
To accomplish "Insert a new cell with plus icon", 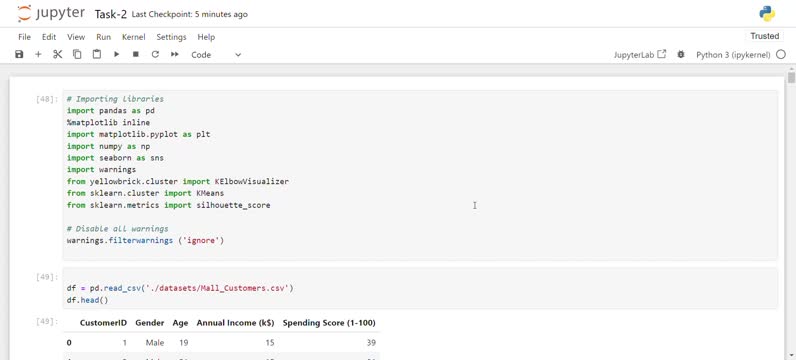I will coord(38,54).
